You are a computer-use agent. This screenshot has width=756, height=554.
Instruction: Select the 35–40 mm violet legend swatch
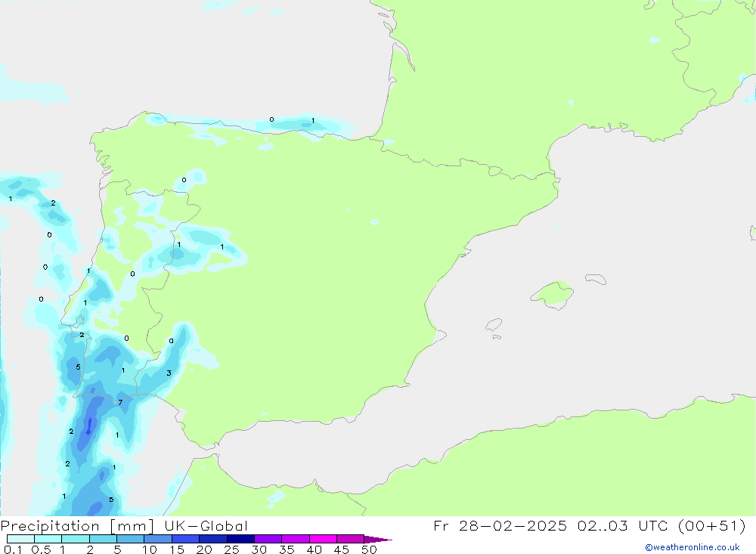click(x=295, y=539)
